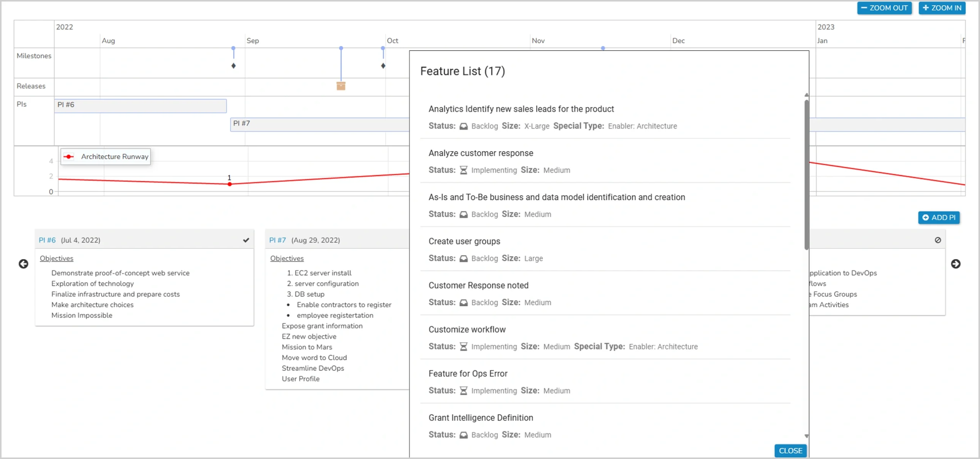Click the first milestone diamond near September
This screenshot has width=980, height=459.
point(234,66)
